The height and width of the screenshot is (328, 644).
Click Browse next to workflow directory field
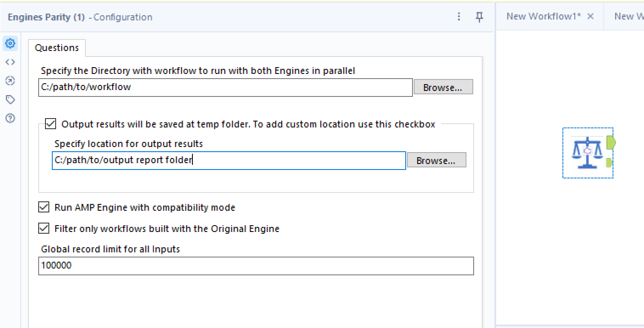pyautogui.click(x=443, y=87)
